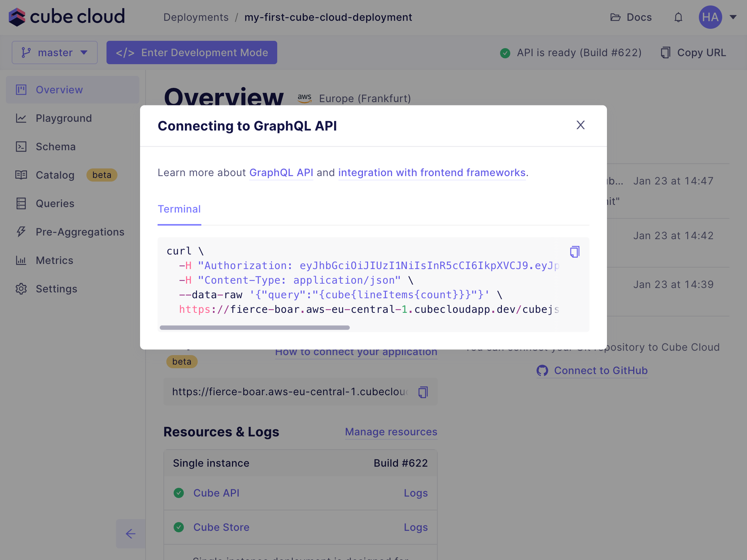The width and height of the screenshot is (747, 560).
Task: Click the Overview sidebar icon
Action: pyautogui.click(x=21, y=90)
